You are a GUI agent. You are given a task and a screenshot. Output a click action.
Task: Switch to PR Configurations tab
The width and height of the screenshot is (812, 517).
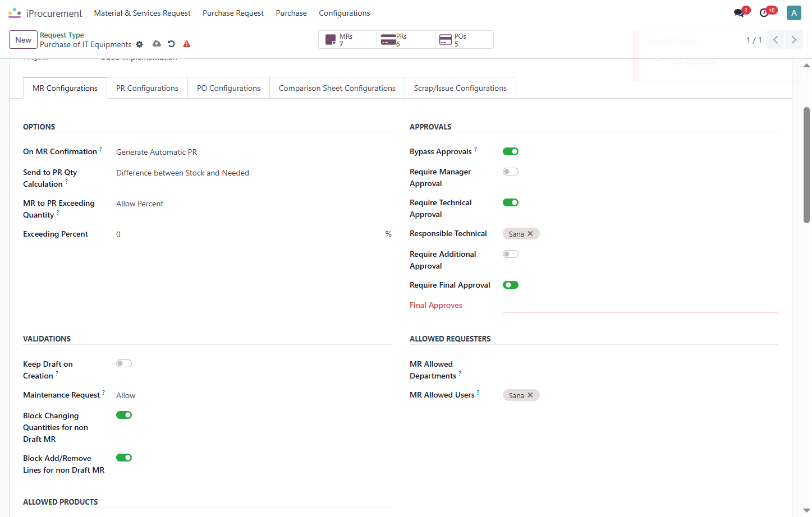click(x=147, y=88)
